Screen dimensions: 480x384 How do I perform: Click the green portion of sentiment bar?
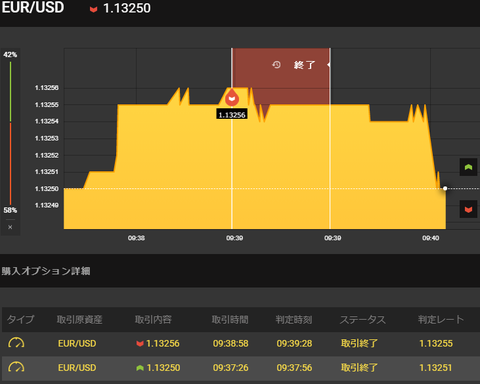pyautogui.click(x=10, y=92)
